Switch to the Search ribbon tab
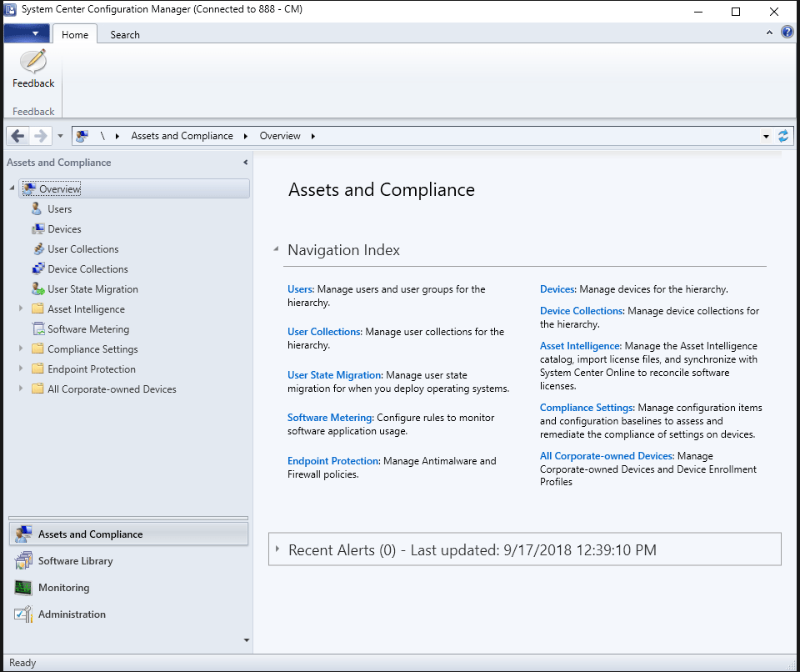This screenshot has height=672, width=800. pyautogui.click(x=125, y=35)
